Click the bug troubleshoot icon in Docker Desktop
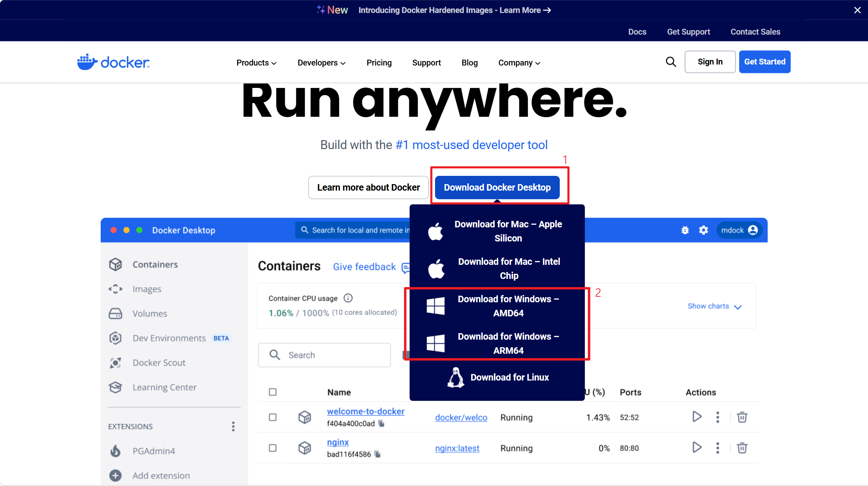868x486 pixels. click(x=685, y=230)
